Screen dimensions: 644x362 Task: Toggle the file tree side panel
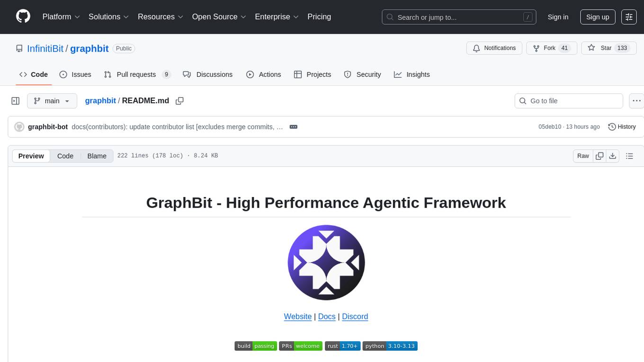pyautogui.click(x=16, y=101)
